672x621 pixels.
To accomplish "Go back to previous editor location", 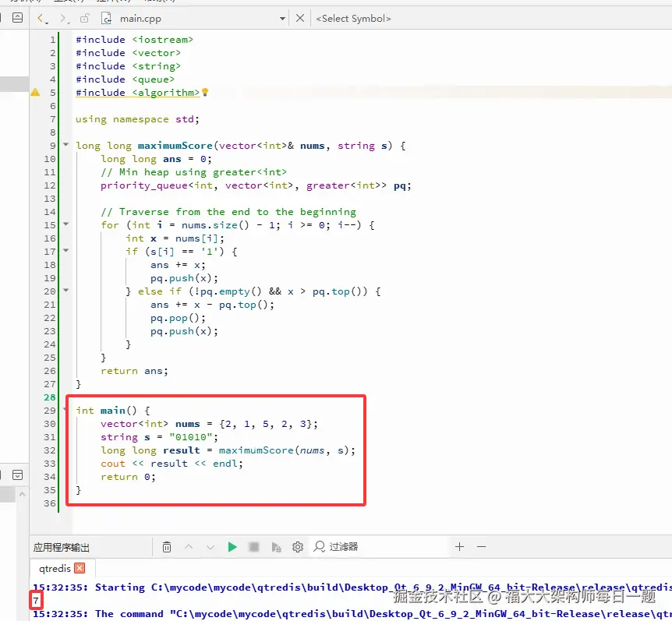I will [41, 19].
